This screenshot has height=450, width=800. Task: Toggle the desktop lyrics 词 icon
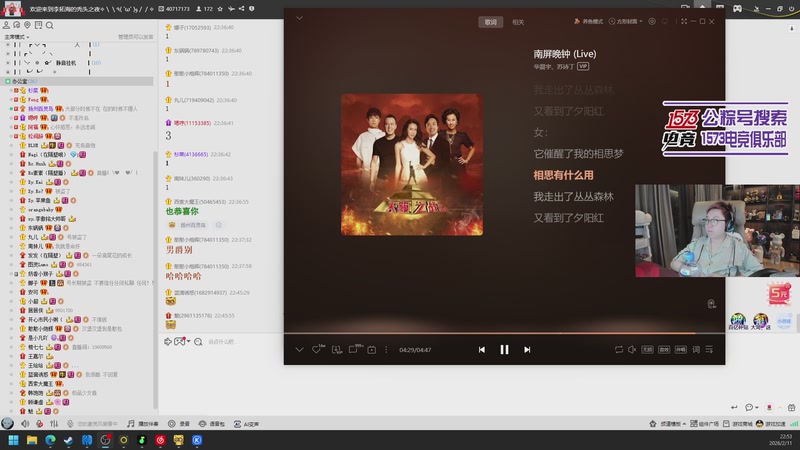coord(696,349)
